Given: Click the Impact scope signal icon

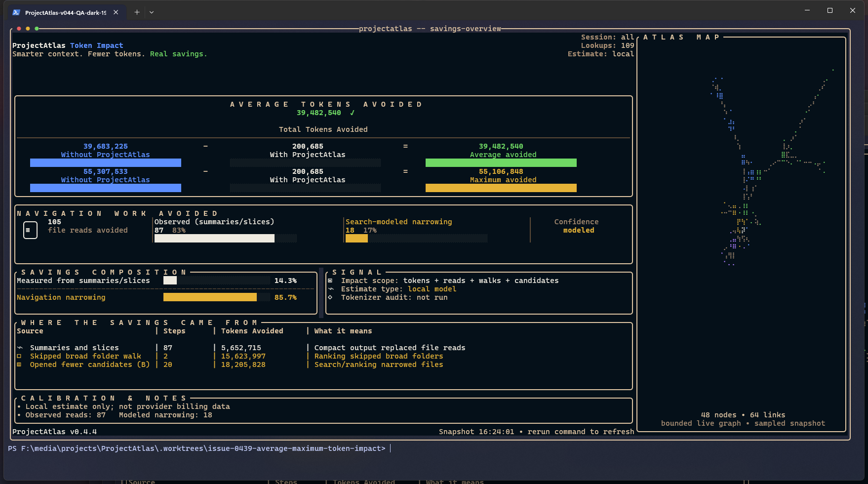Looking at the screenshot, I should point(330,281).
